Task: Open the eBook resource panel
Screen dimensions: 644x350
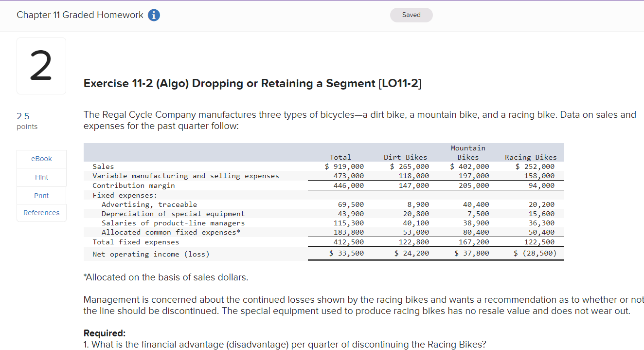Action: [41, 158]
